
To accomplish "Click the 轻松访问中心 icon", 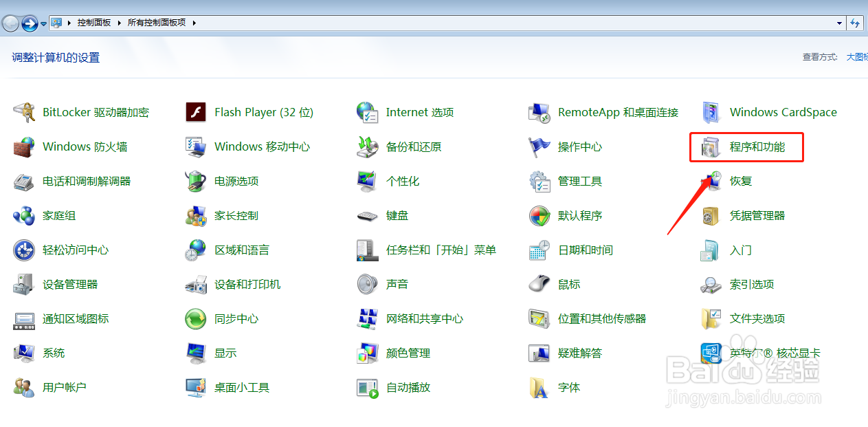I will pyautogui.click(x=24, y=250).
